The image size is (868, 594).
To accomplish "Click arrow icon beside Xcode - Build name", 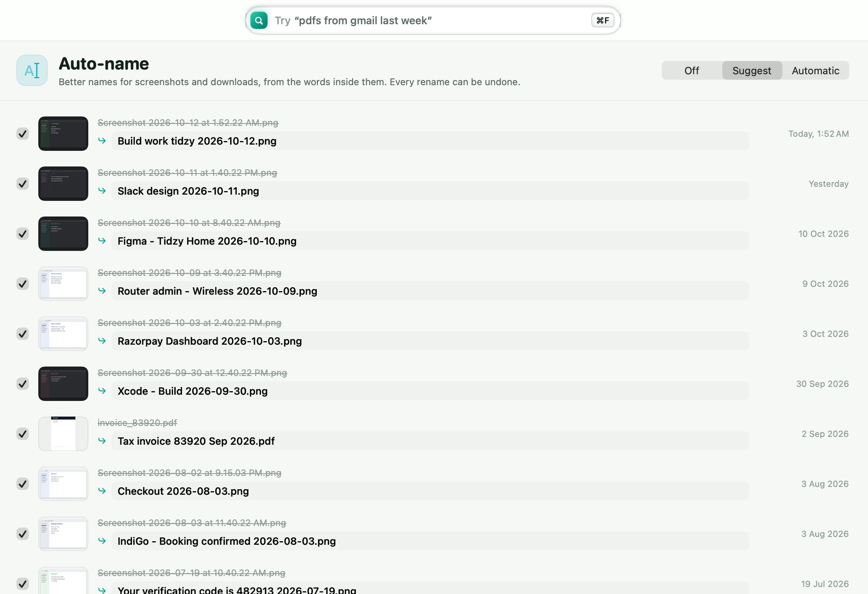I will tap(102, 391).
